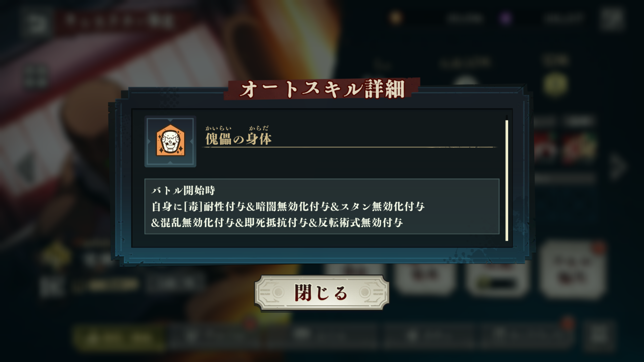The width and height of the screenshot is (644, 362).
Task: Click the dialog's vertical scrollbar
Action: [x=507, y=180]
